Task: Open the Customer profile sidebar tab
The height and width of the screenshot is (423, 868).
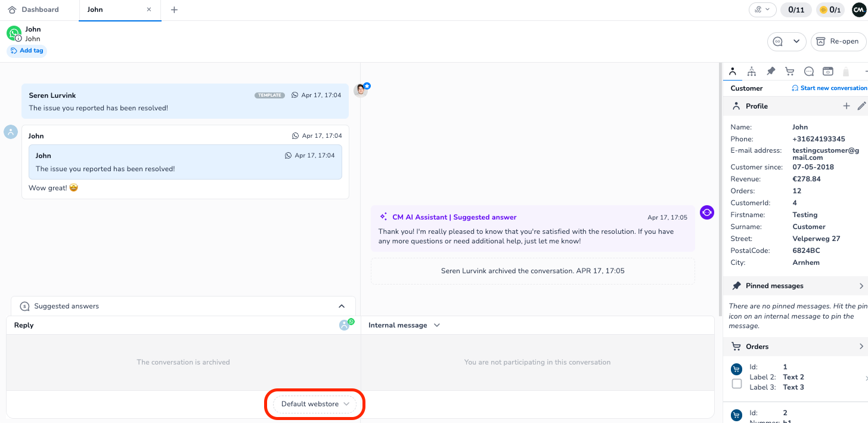Action: click(732, 71)
